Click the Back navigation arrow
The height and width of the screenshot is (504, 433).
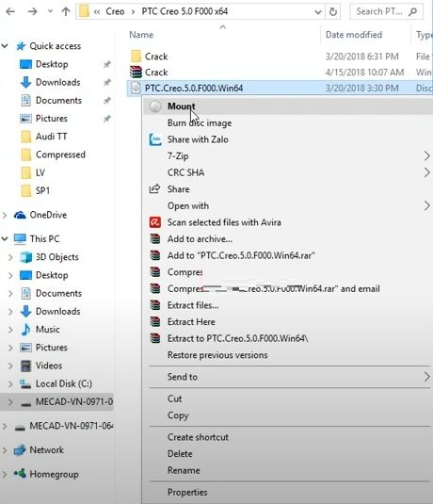(10, 12)
